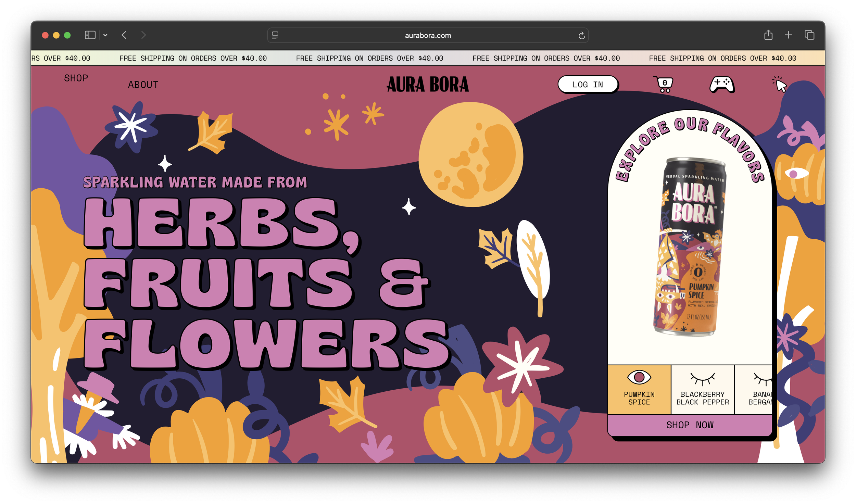
Task: Click the Aura Bora logo
Action: [x=428, y=84]
